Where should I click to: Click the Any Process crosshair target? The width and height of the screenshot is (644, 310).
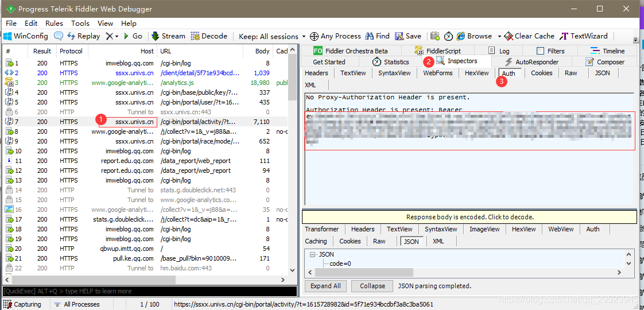pyautogui.click(x=335, y=36)
